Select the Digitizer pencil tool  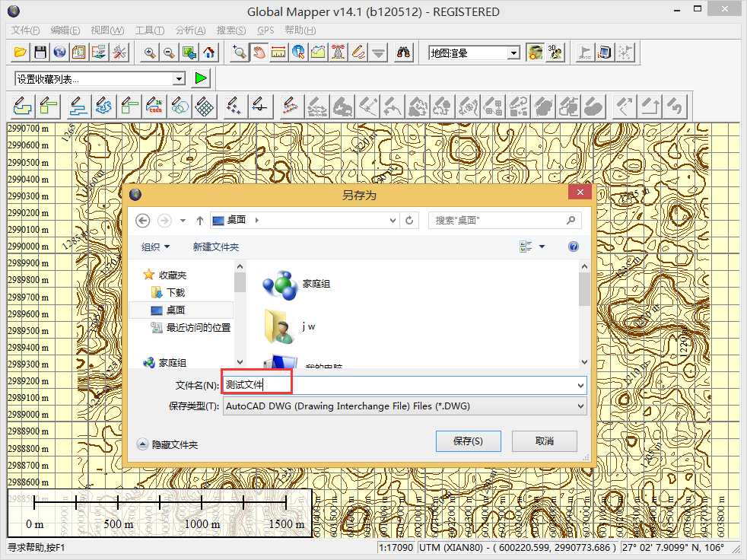358,52
